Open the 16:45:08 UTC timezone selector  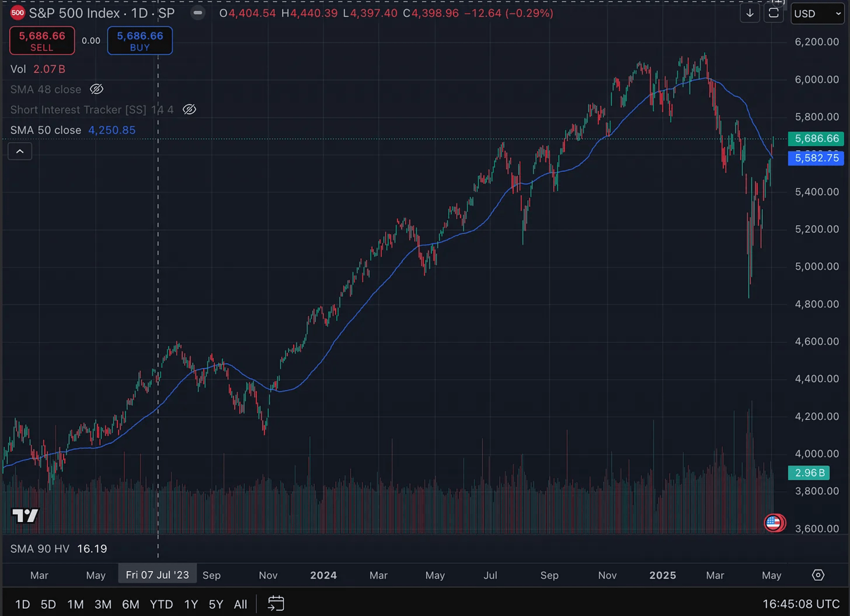tap(801, 604)
